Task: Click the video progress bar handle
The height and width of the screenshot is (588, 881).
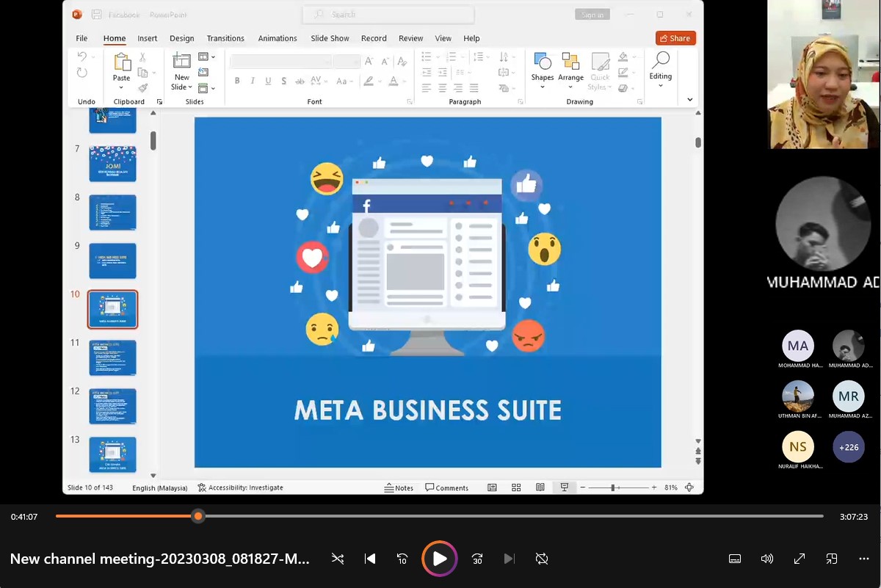Action: [197, 516]
